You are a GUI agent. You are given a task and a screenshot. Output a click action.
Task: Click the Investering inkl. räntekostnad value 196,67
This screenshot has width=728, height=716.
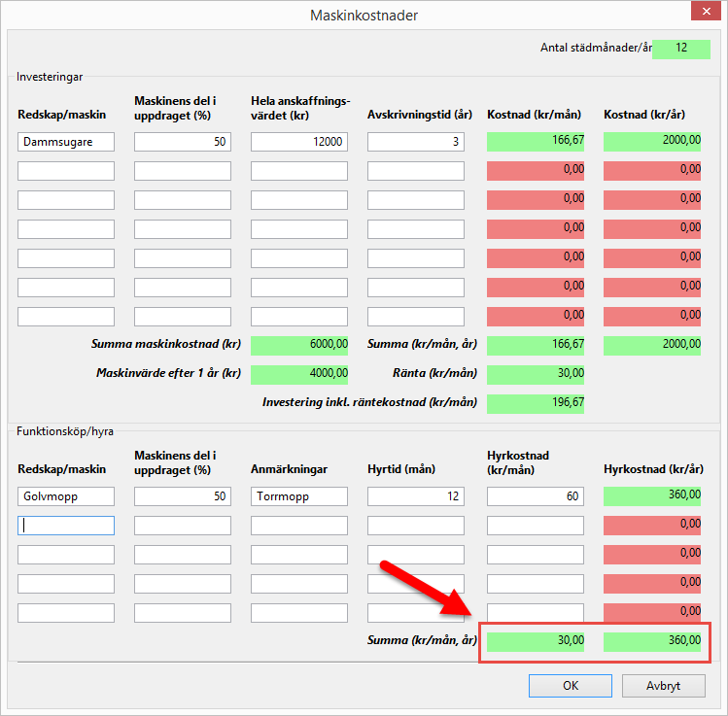536,403
